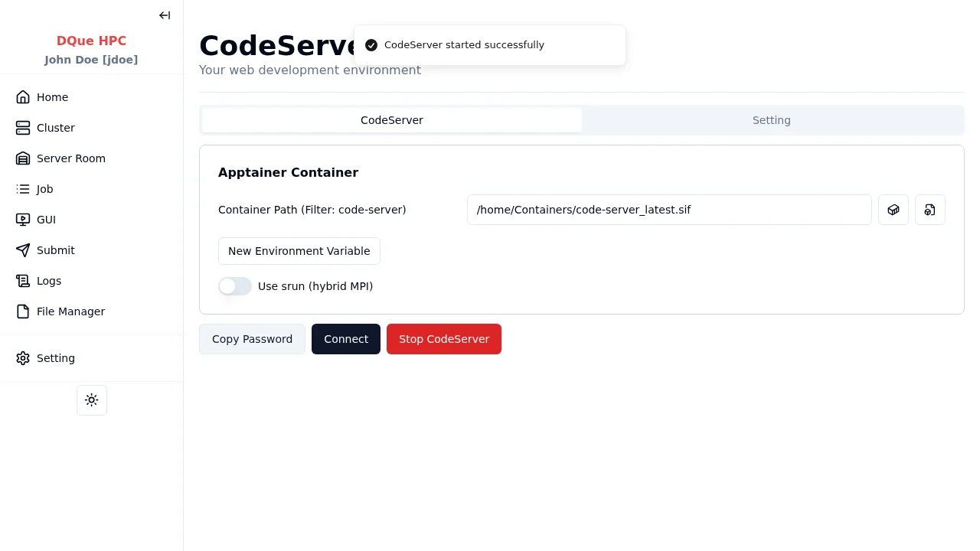
Task: Enable the Use srun (hybrid MPI) switch
Action: (x=235, y=286)
